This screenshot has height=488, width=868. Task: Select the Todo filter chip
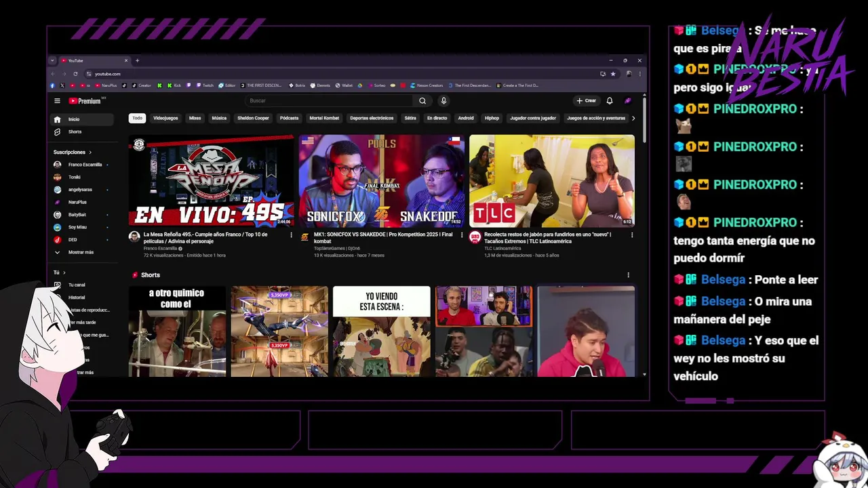point(138,118)
